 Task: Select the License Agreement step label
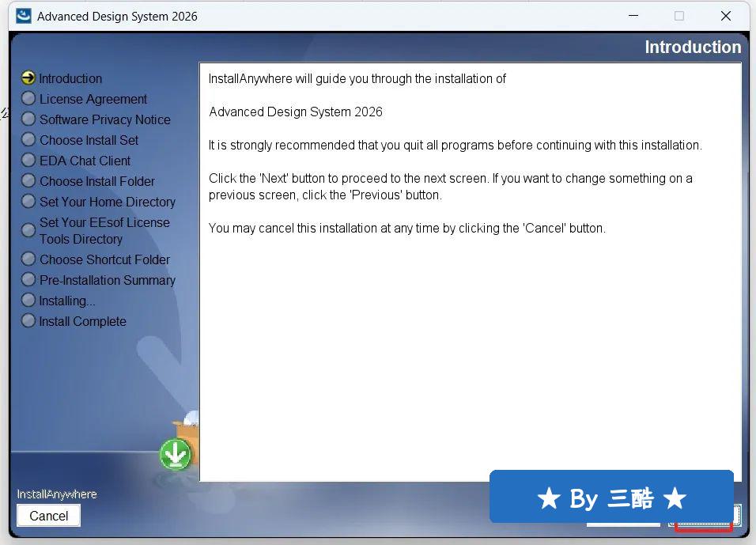point(93,99)
